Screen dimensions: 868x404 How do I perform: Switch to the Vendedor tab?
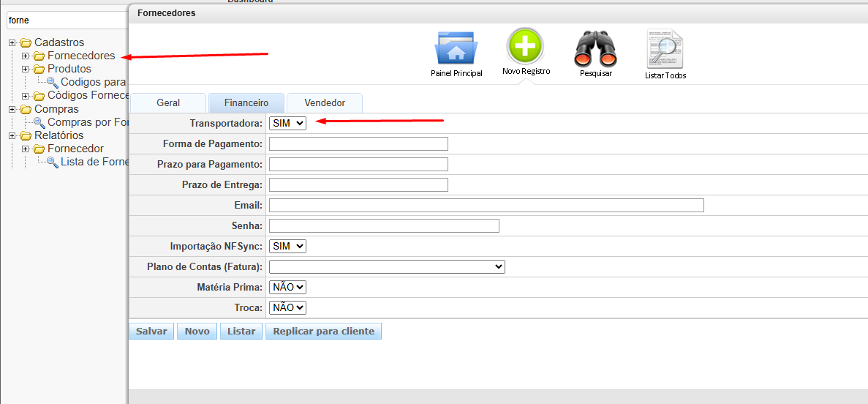click(x=324, y=103)
